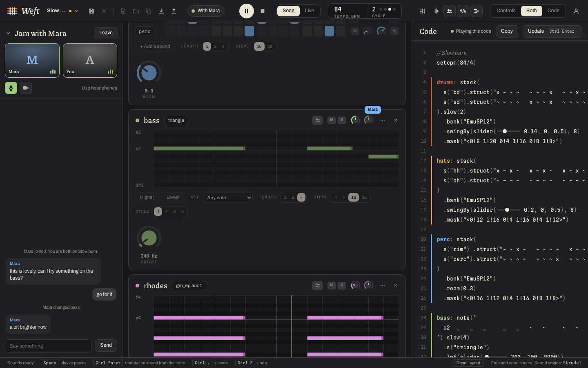Viewport: 588px width, 368px height.
Task: Send the chat message
Action: click(x=106, y=346)
